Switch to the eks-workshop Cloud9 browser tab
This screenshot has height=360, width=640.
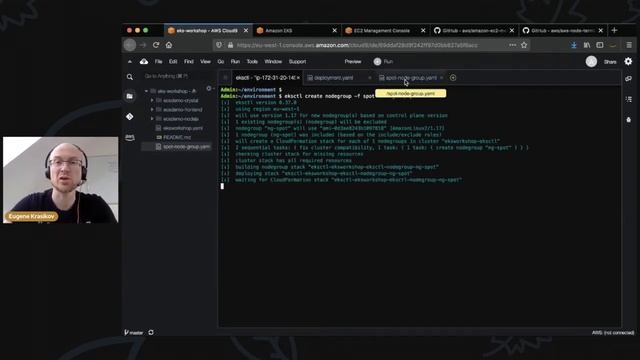pyautogui.click(x=207, y=30)
